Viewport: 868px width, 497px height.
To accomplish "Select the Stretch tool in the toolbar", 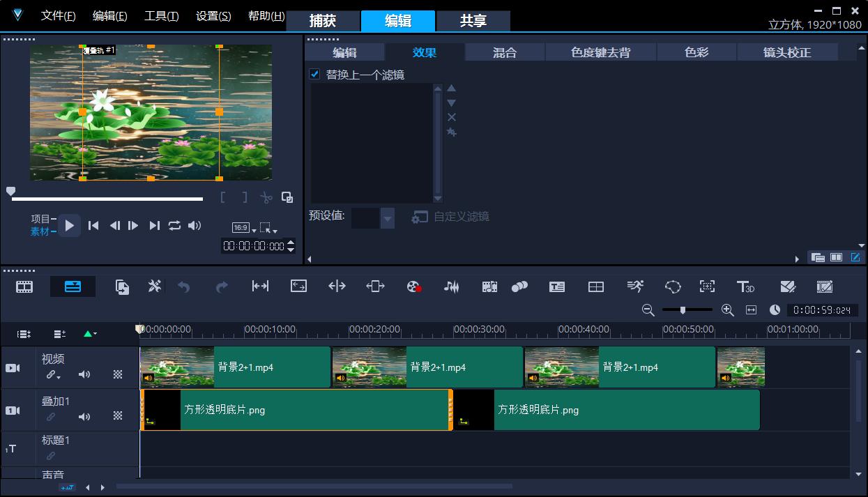I will pos(298,286).
